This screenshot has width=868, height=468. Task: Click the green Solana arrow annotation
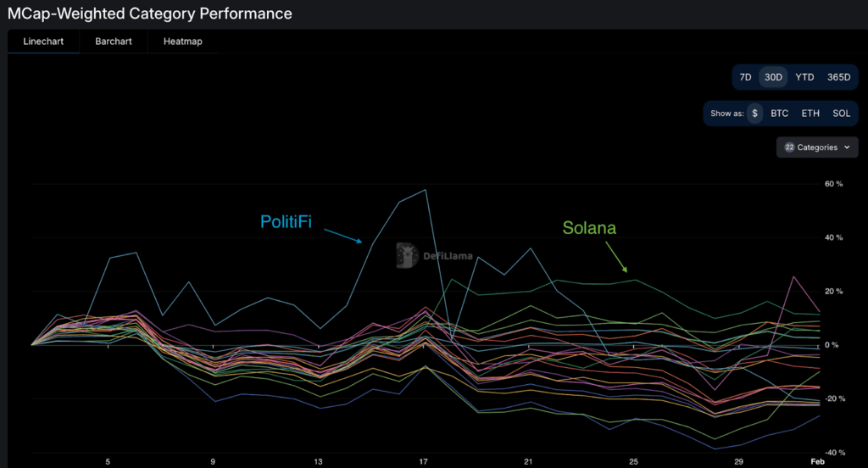pos(616,257)
